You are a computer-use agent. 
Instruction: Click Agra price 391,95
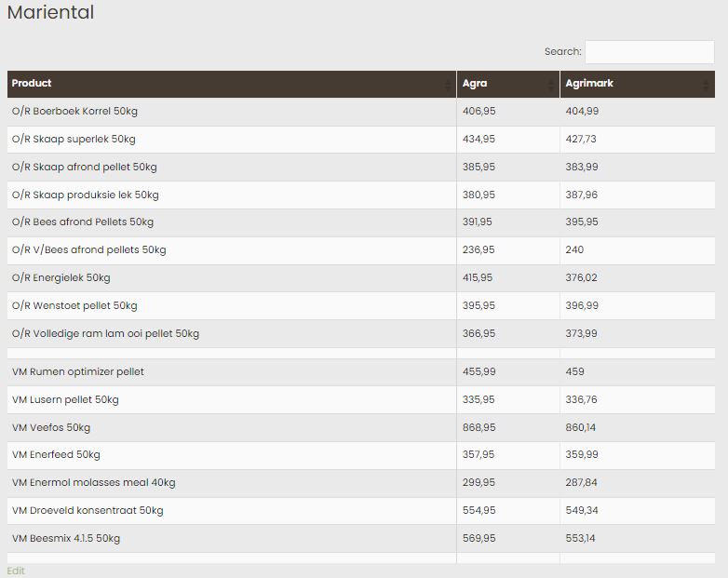[477, 222]
